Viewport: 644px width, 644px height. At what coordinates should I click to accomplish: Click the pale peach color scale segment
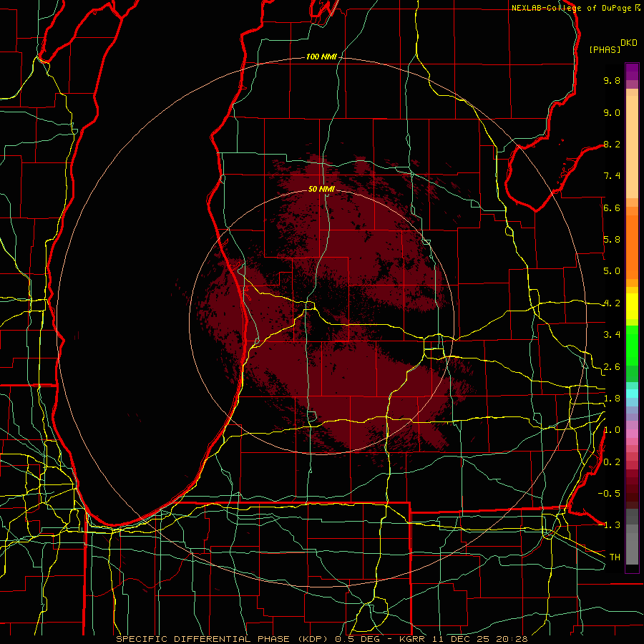(x=632, y=147)
